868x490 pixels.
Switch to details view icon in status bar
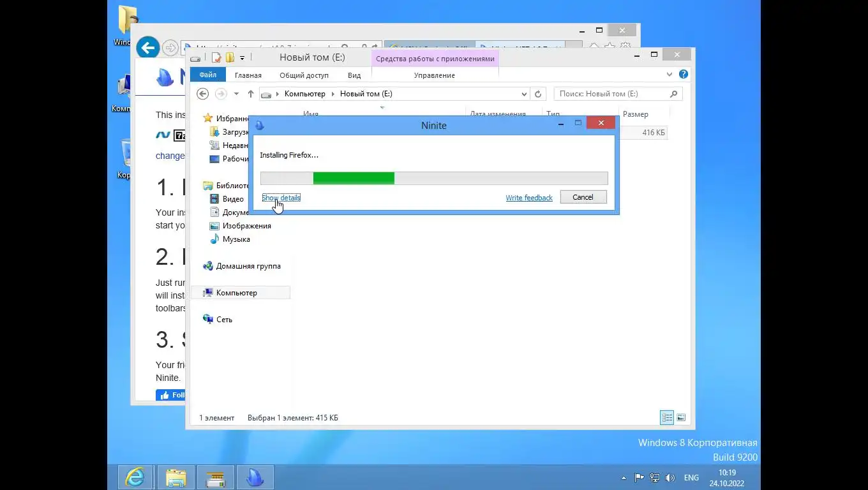667,417
